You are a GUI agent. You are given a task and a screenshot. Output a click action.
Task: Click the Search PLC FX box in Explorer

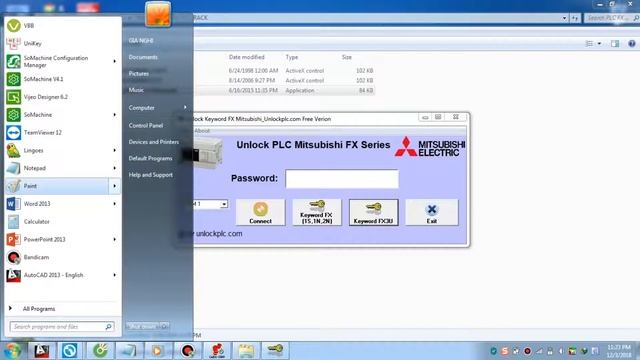point(611,18)
